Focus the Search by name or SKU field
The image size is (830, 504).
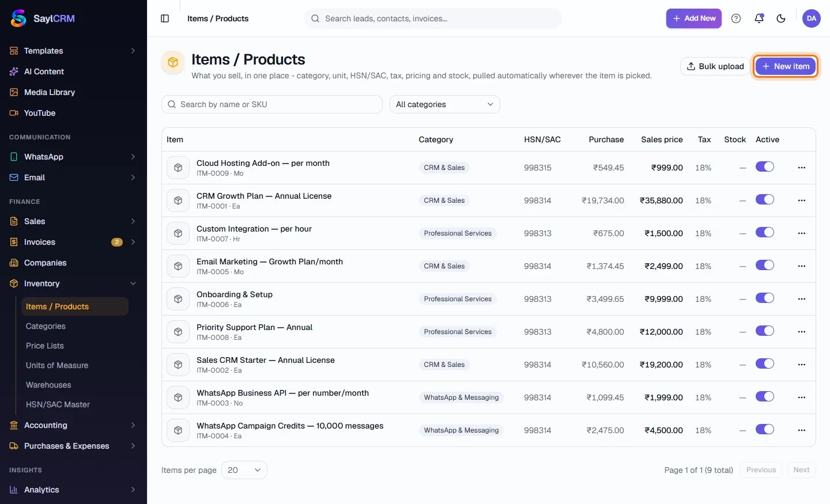pyautogui.click(x=272, y=104)
